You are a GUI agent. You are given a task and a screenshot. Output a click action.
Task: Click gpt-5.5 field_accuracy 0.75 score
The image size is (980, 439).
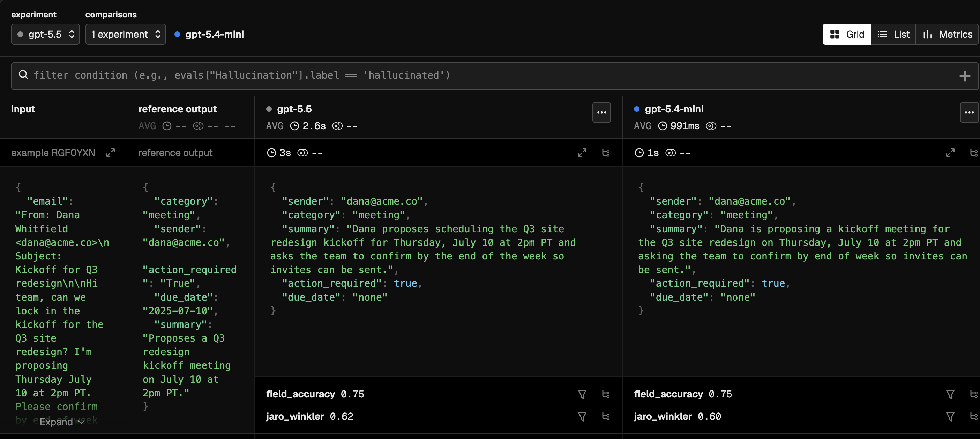[315, 394]
